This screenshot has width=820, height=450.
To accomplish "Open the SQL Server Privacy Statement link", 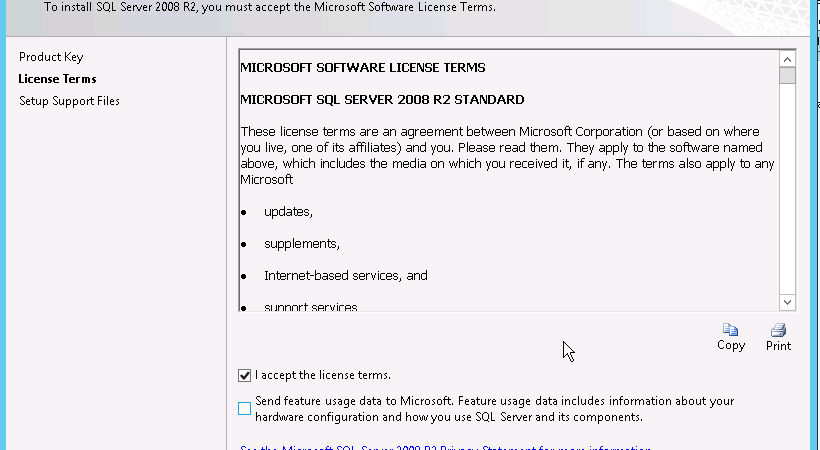I will click(446, 447).
